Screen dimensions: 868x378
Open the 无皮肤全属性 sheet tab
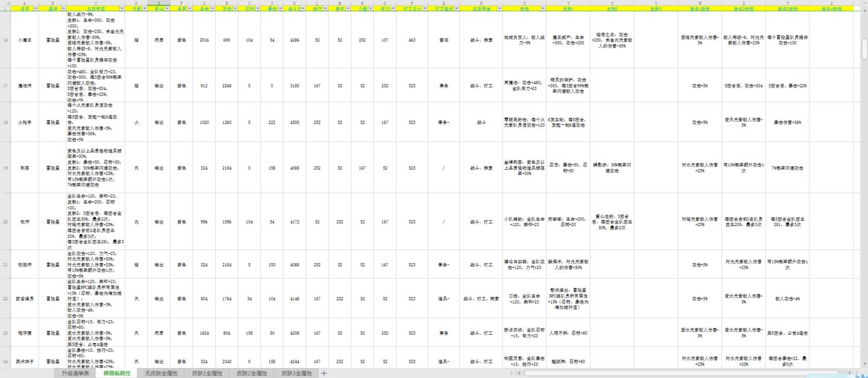click(x=161, y=373)
